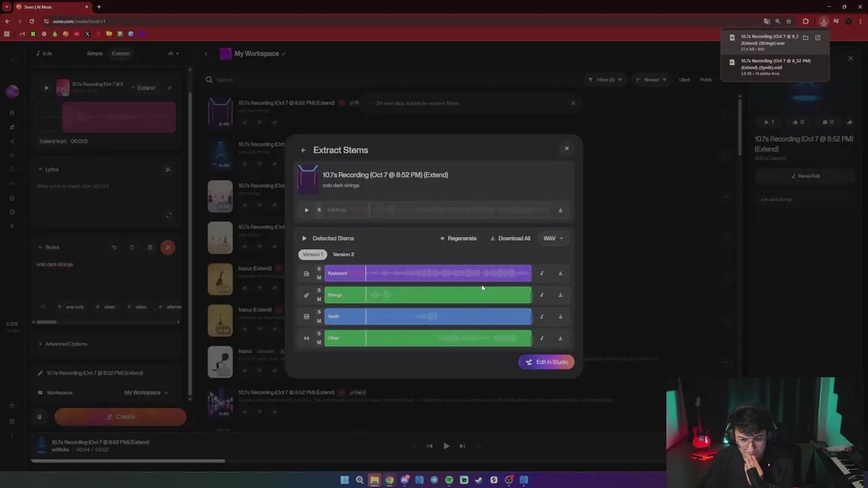Switch to Version 2 tab

click(x=343, y=254)
